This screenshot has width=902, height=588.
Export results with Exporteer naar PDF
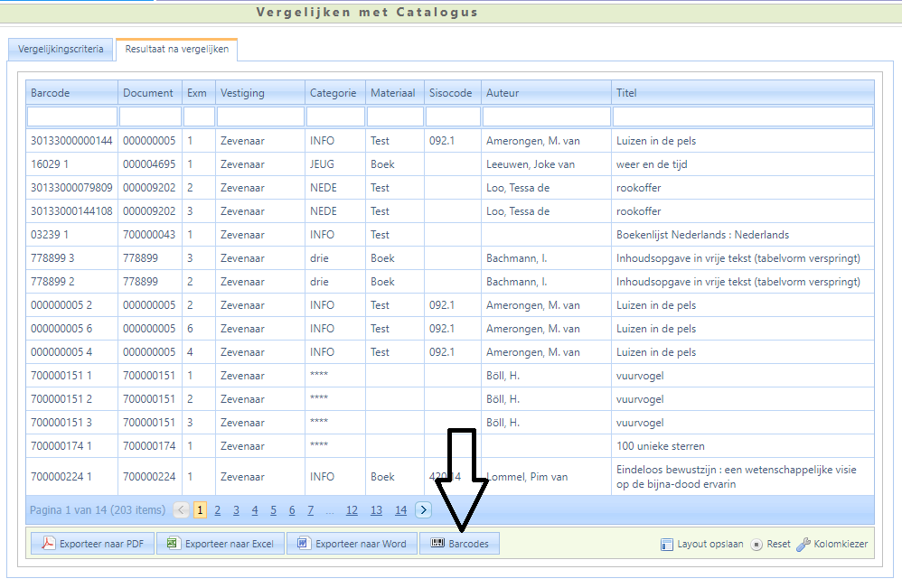pyautogui.click(x=91, y=544)
